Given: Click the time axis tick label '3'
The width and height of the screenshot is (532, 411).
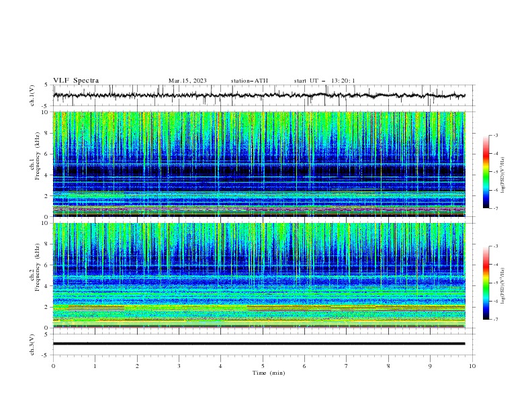Looking at the screenshot, I should click(x=179, y=366).
